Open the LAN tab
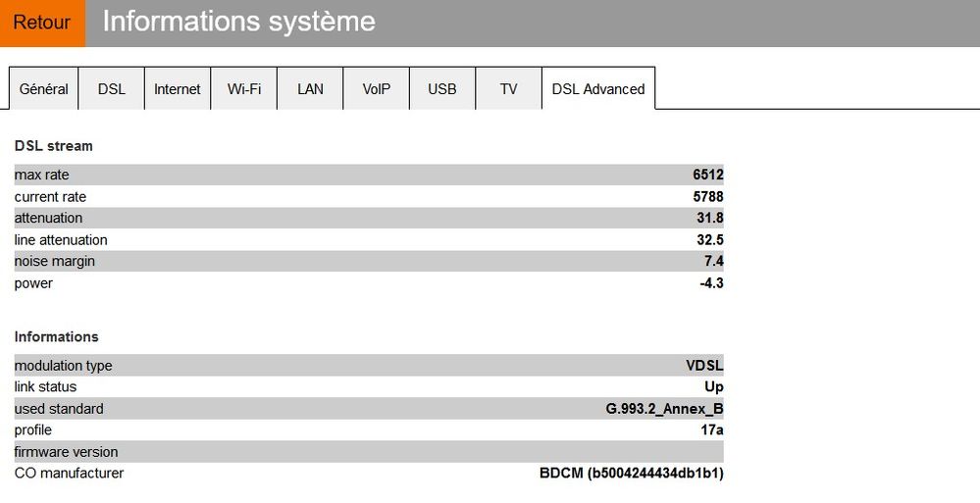Image resolution: width=980 pixels, height=503 pixels. pos(310,89)
